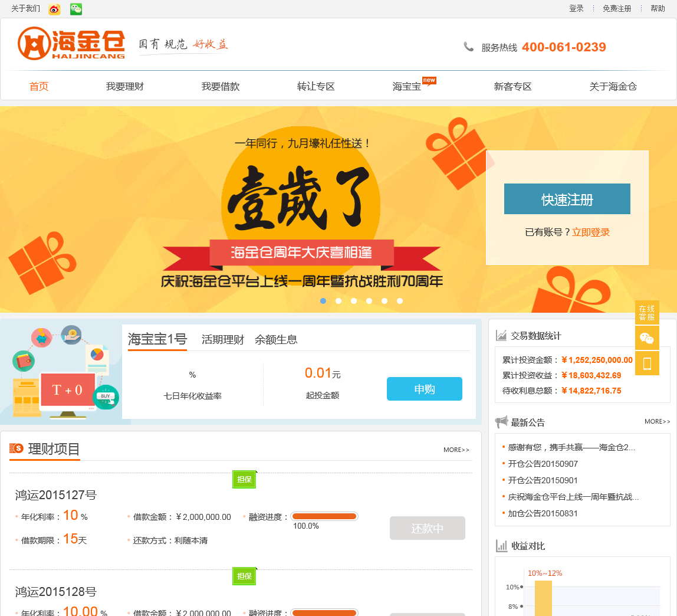Click 待收利息总额 value ￥14,822,716.75
677x616 pixels.
point(591,391)
